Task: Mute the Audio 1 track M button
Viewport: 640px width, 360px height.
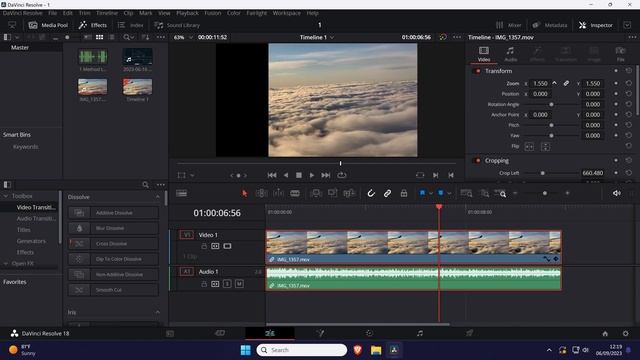Action: pos(239,284)
